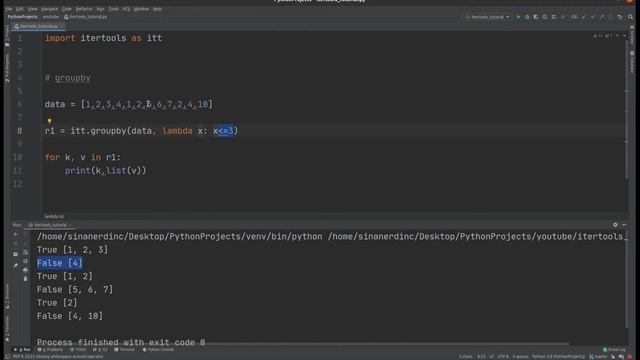Open the itertools_tutorial run configuration dropdown
The width and height of the screenshot is (640, 360).
pyautogui.click(x=487, y=17)
